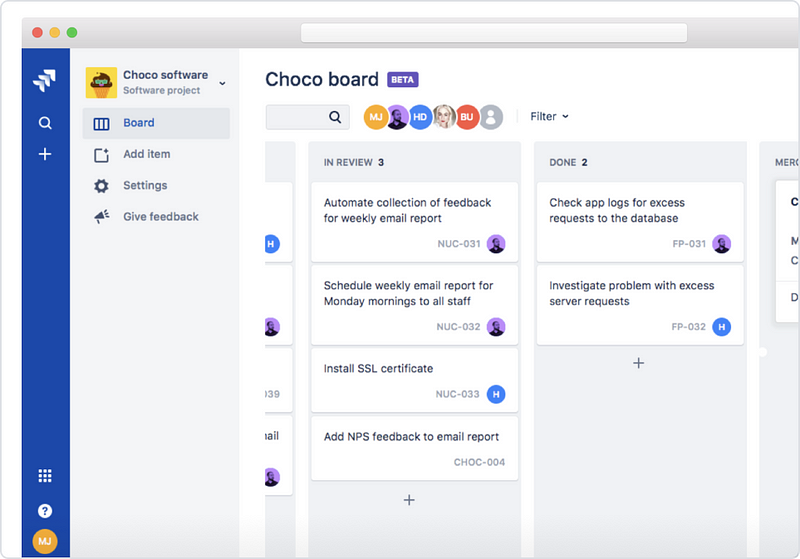Select Add item in the sidebar
Viewport: 800px width, 559px height.
pos(146,154)
